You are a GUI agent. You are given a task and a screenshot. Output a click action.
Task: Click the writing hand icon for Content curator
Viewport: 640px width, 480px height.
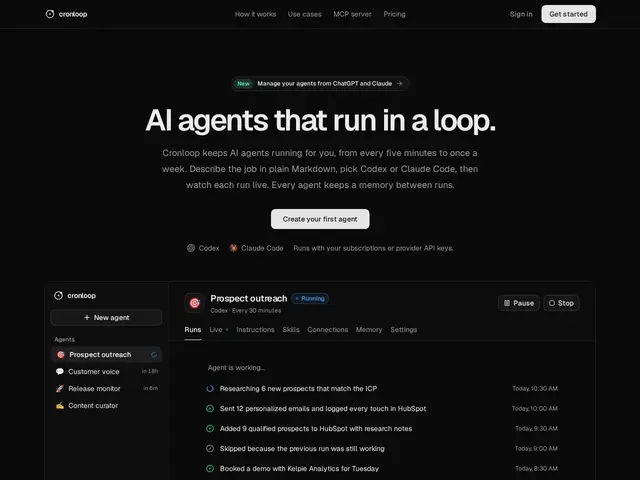click(x=60, y=406)
